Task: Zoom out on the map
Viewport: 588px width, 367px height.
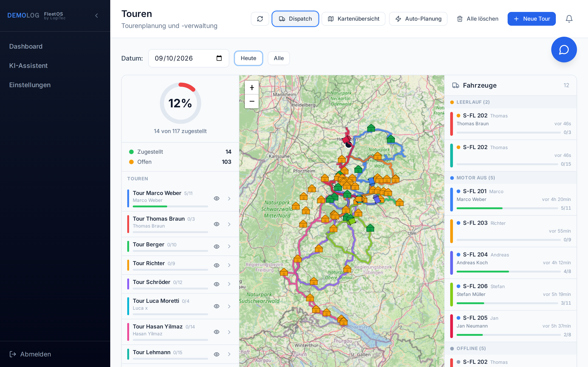Action: (x=252, y=101)
